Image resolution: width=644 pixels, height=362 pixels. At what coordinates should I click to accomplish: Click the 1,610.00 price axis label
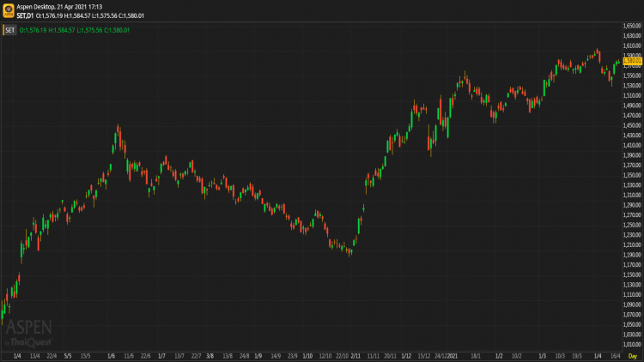coord(632,46)
